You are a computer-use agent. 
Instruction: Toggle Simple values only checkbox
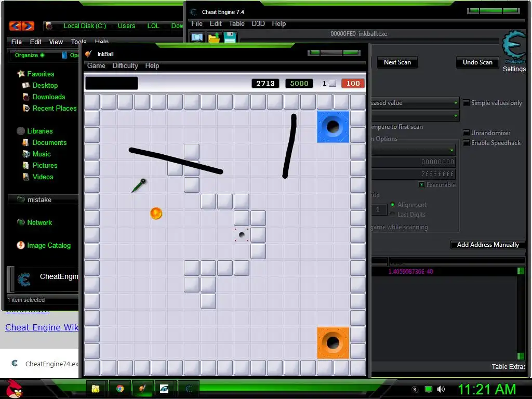pyautogui.click(x=466, y=103)
